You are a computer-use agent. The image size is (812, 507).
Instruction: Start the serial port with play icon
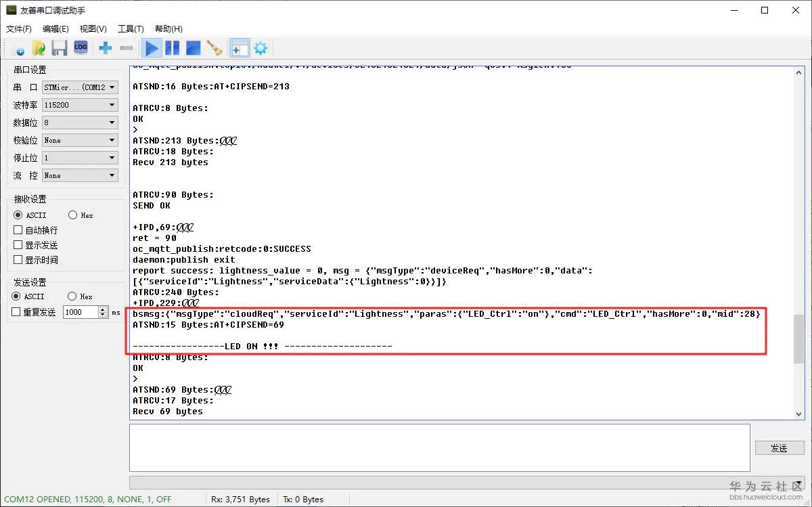pos(152,48)
